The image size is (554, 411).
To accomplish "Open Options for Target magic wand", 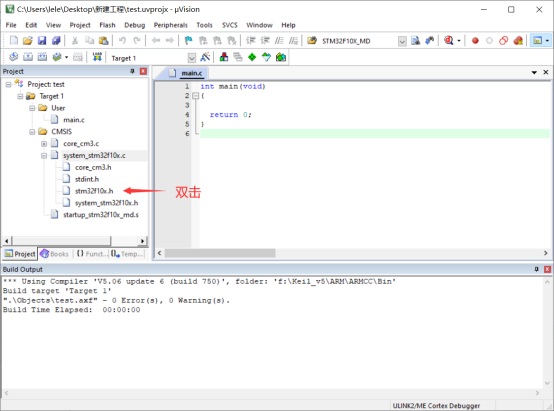I will (205, 57).
